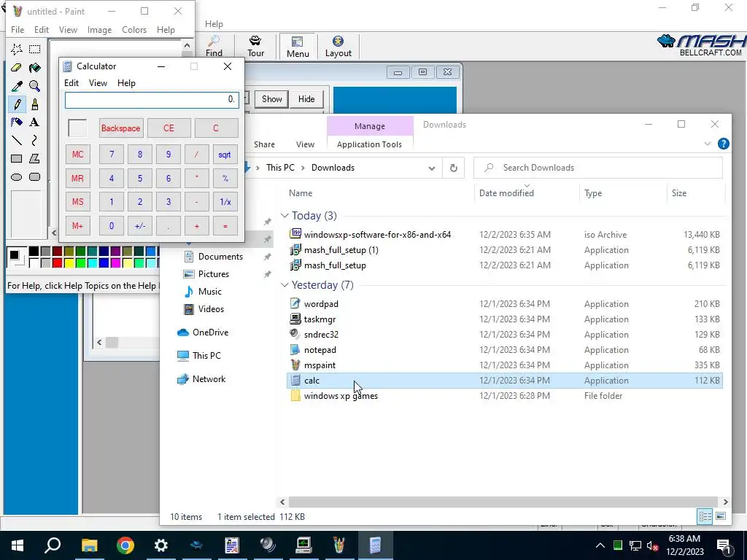This screenshot has width=747, height=560.
Task: Open OneDrive in Explorer navigation pane
Action: 210,332
